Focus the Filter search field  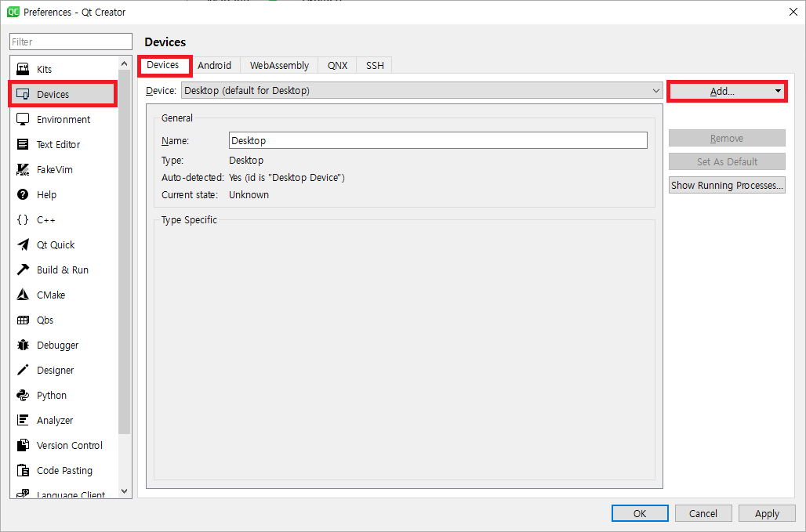[x=71, y=42]
